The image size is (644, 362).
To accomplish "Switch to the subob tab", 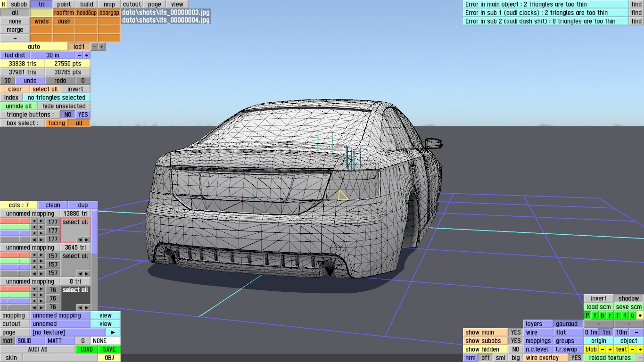I will pos(19,4).
